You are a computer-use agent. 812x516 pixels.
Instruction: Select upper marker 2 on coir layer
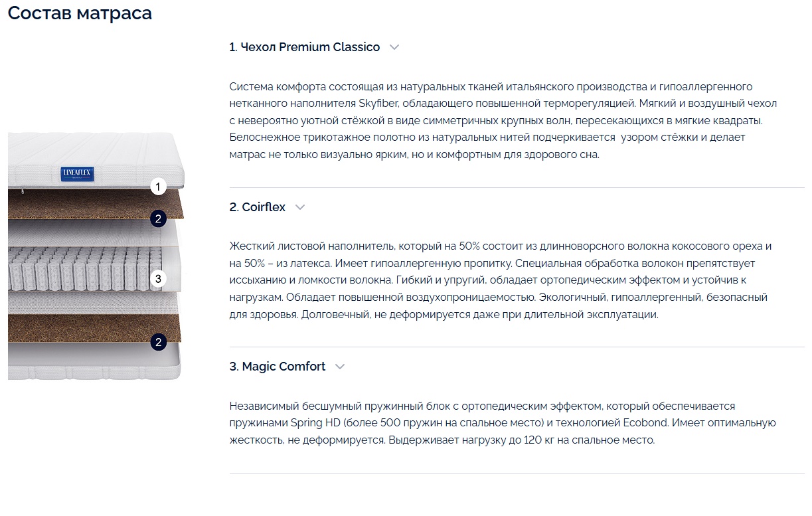158,218
